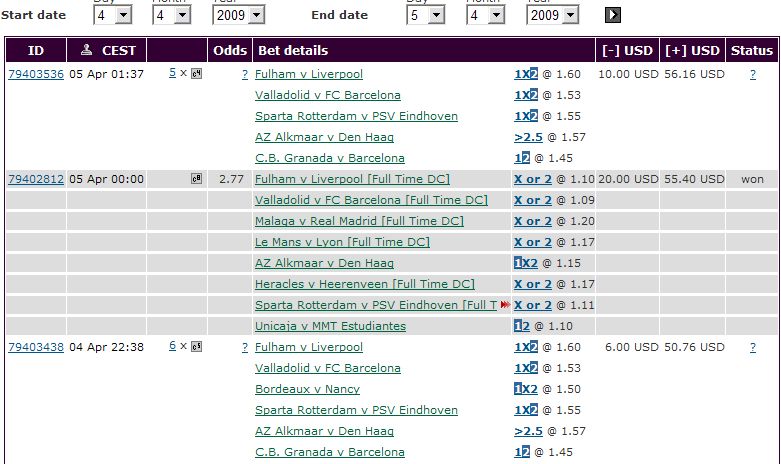Click the arrow submit button beside End date
The image size is (781, 464).
[613, 15]
